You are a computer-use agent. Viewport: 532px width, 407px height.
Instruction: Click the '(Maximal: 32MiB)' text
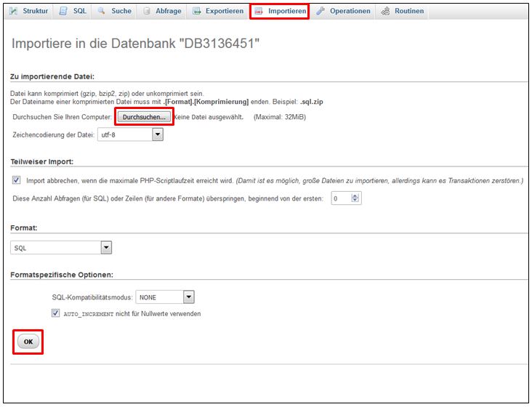(280, 117)
